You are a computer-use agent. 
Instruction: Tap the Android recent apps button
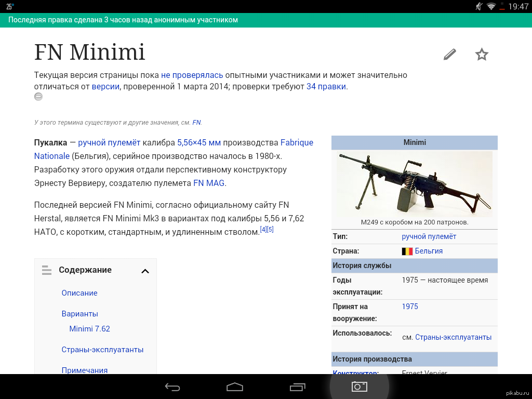tap(298, 387)
